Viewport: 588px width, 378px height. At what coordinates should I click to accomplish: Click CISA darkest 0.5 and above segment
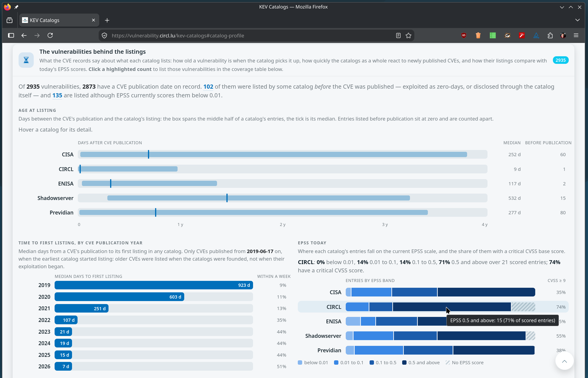(486, 292)
